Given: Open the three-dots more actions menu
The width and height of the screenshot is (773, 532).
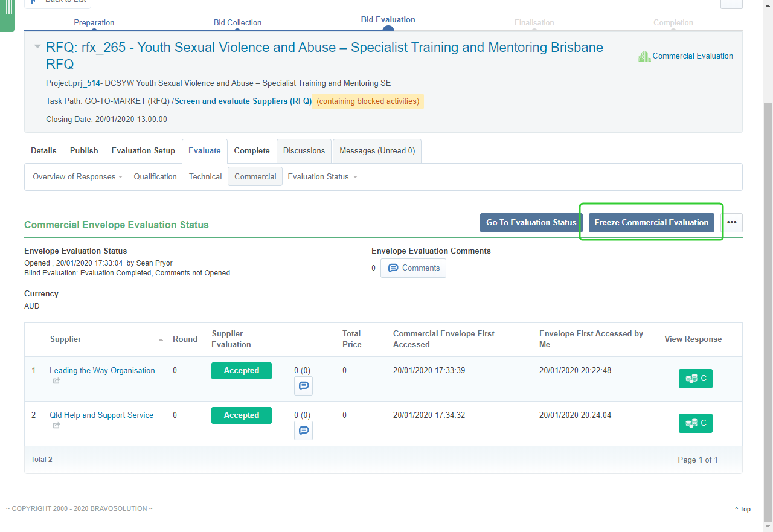Looking at the screenshot, I should 731,223.
